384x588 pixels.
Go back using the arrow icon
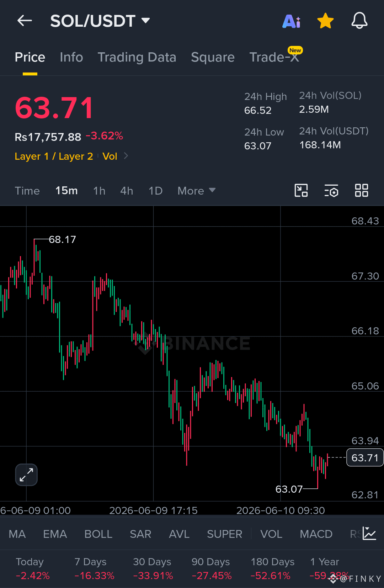25,21
